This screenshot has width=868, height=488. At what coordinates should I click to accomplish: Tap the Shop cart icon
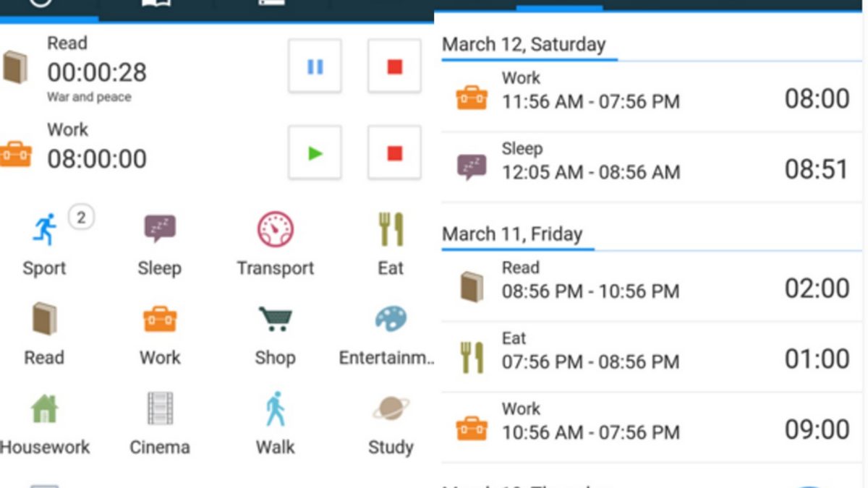(275, 320)
